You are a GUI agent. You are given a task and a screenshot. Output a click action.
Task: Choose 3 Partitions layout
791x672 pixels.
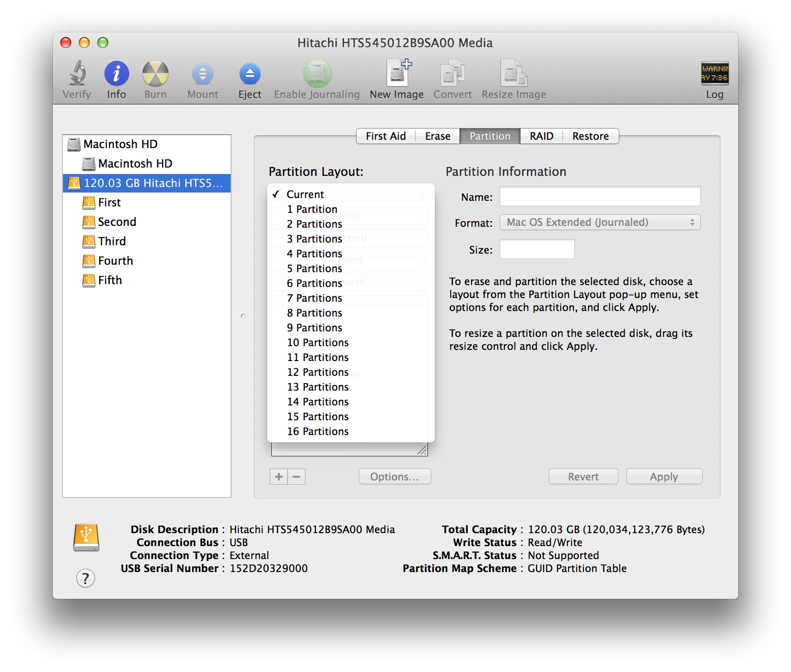(x=351, y=239)
